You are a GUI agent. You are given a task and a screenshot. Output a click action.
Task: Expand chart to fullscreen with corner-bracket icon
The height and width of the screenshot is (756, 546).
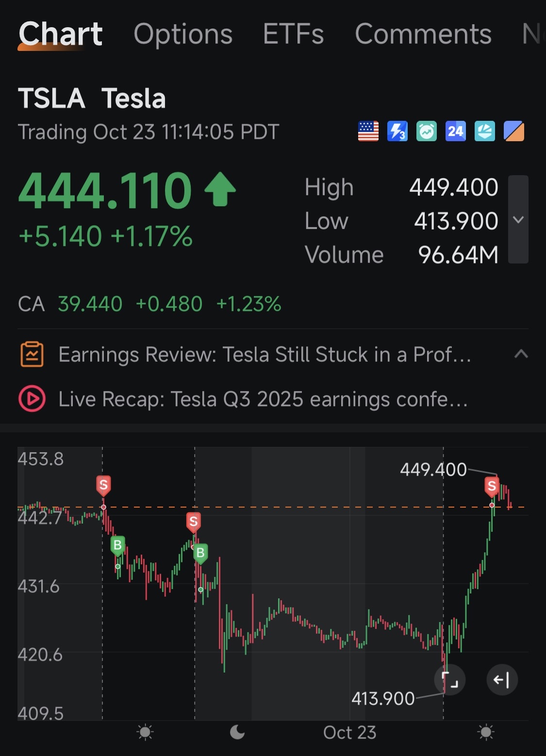pyautogui.click(x=450, y=680)
